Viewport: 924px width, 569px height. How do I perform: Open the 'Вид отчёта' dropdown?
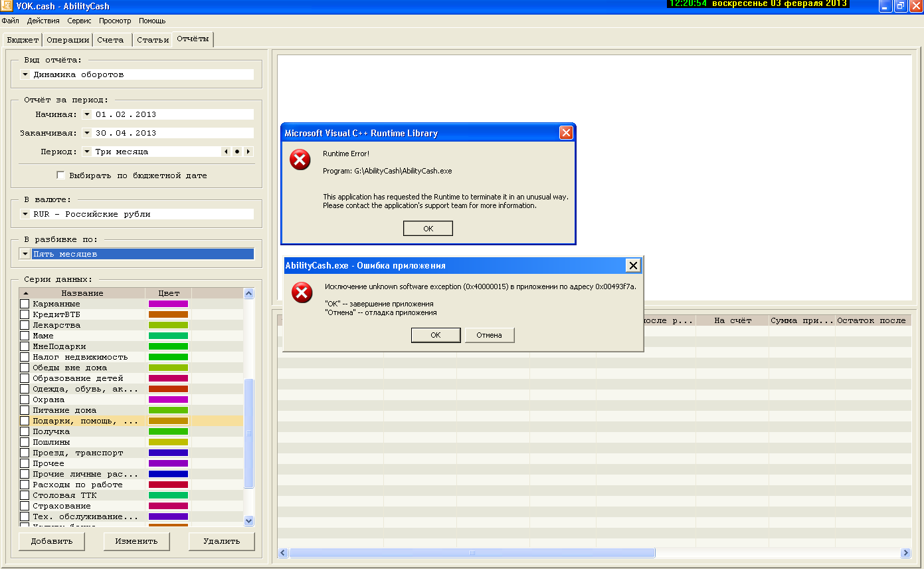(25, 74)
